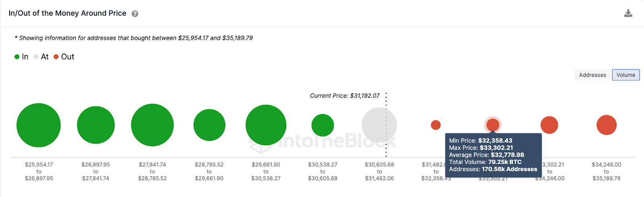Select the red bubble above $34,246.00 label
The height and width of the screenshot is (197, 644).
coord(549,125)
